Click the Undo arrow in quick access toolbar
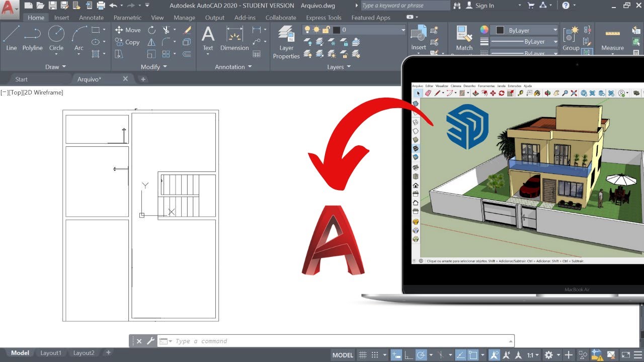The height and width of the screenshot is (362, 644). click(113, 6)
